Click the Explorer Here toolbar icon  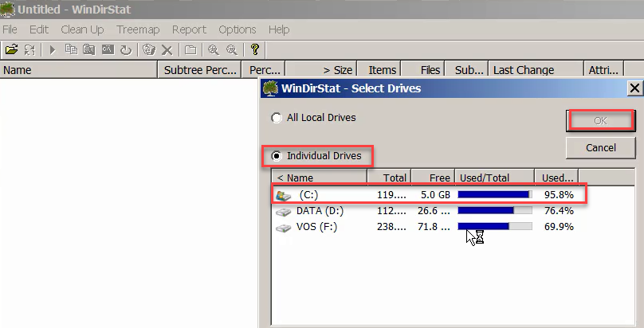(89, 49)
